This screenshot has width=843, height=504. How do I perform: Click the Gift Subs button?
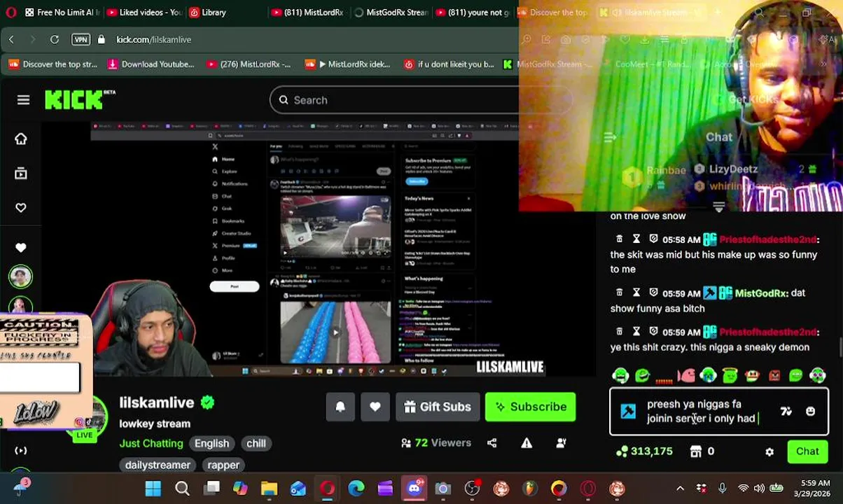pyautogui.click(x=438, y=407)
